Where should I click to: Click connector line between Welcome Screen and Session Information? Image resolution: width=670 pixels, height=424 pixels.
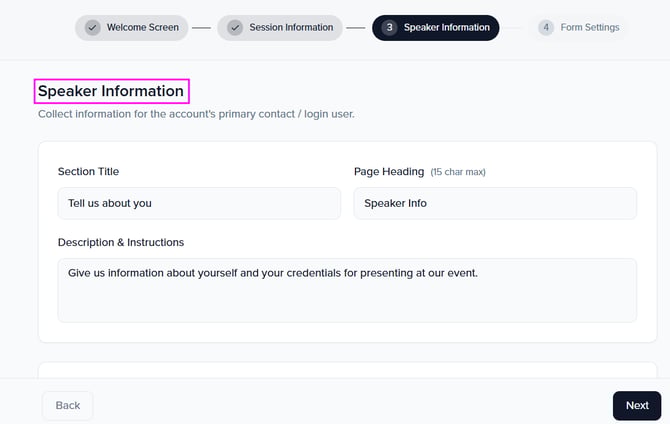201,28
